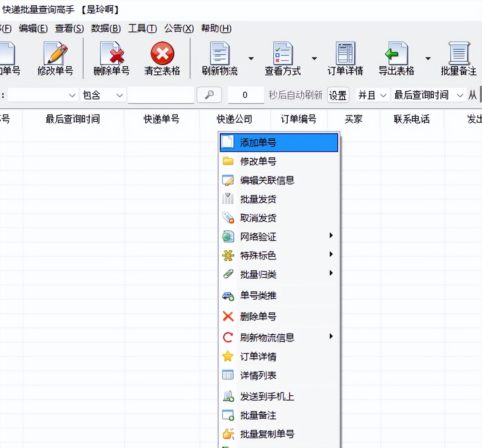Select 取消发货 from the context menu

pos(258,218)
